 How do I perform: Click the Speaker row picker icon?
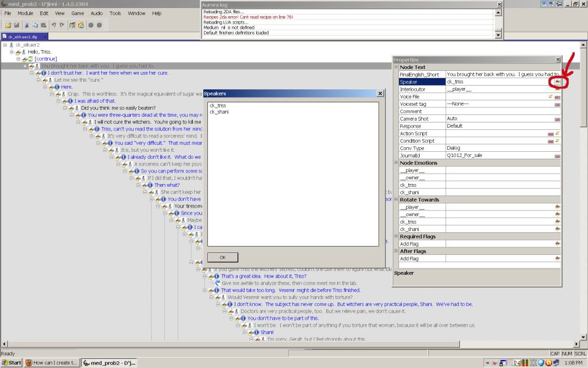[557, 82]
